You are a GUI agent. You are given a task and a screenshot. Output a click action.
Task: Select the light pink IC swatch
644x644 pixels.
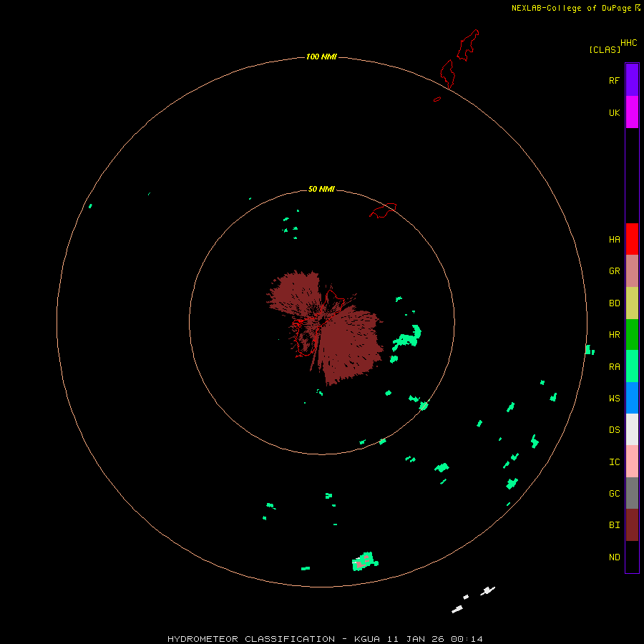pos(632,462)
